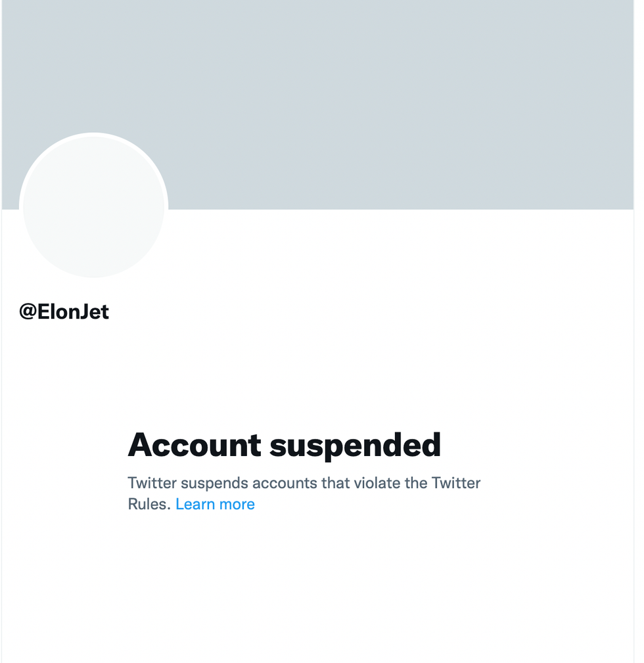Click the word "more" in the blue link
The width and height of the screenshot is (644, 663).
[237, 504]
